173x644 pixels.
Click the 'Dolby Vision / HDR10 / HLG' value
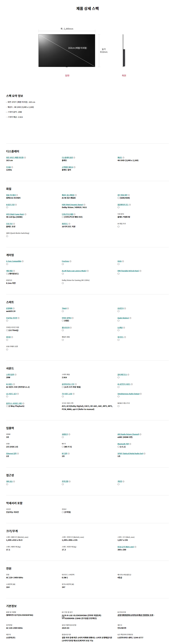click(74, 207)
